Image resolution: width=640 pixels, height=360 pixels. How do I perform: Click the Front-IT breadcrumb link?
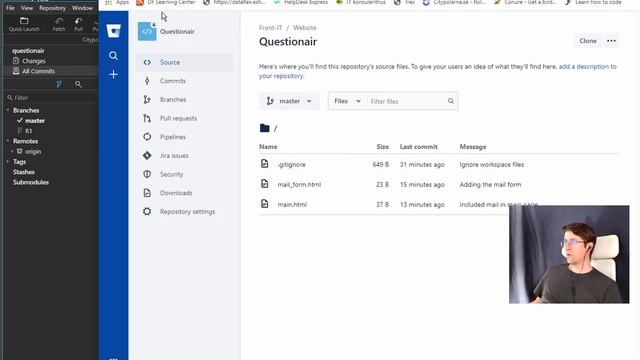270,28
